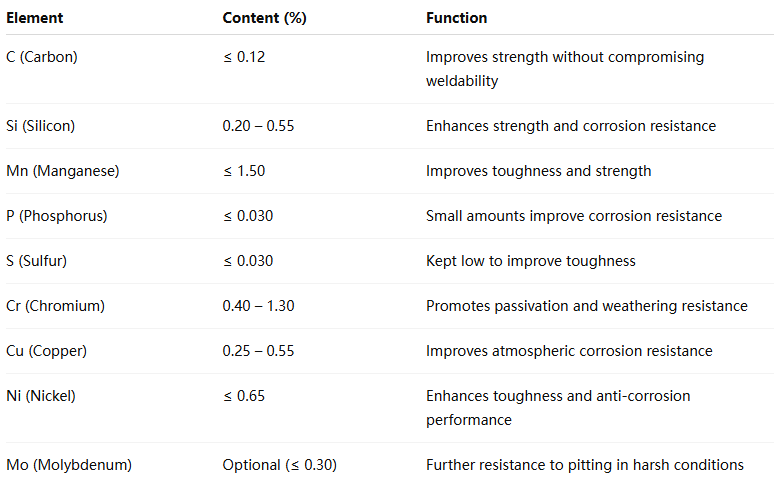
Task: Select the Optional (≤ 0.30) content value
Action: pos(280,465)
